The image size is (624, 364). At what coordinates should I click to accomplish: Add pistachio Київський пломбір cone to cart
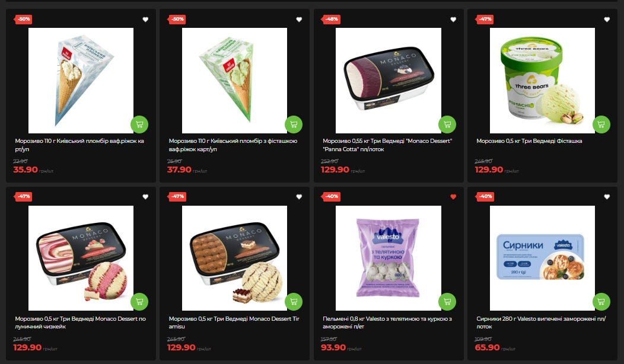294,124
